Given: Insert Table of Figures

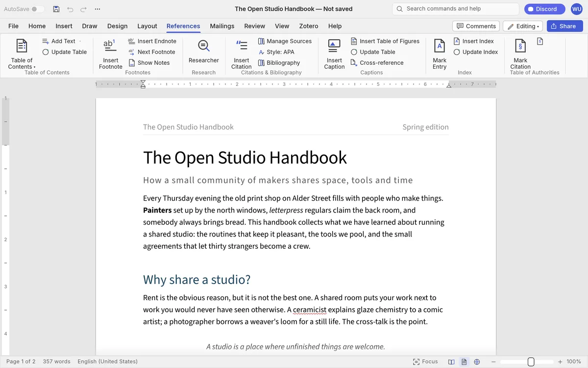Looking at the screenshot, I should click(x=385, y=41).
